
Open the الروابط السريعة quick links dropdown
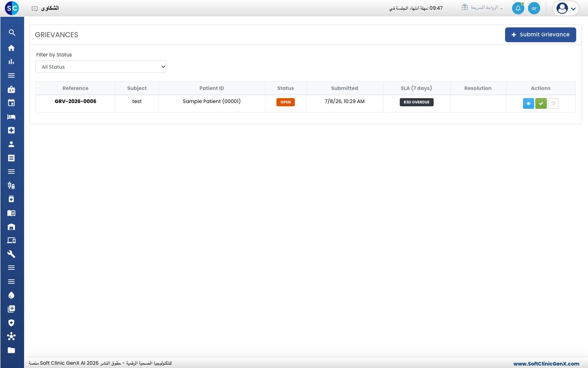[482, 8]
